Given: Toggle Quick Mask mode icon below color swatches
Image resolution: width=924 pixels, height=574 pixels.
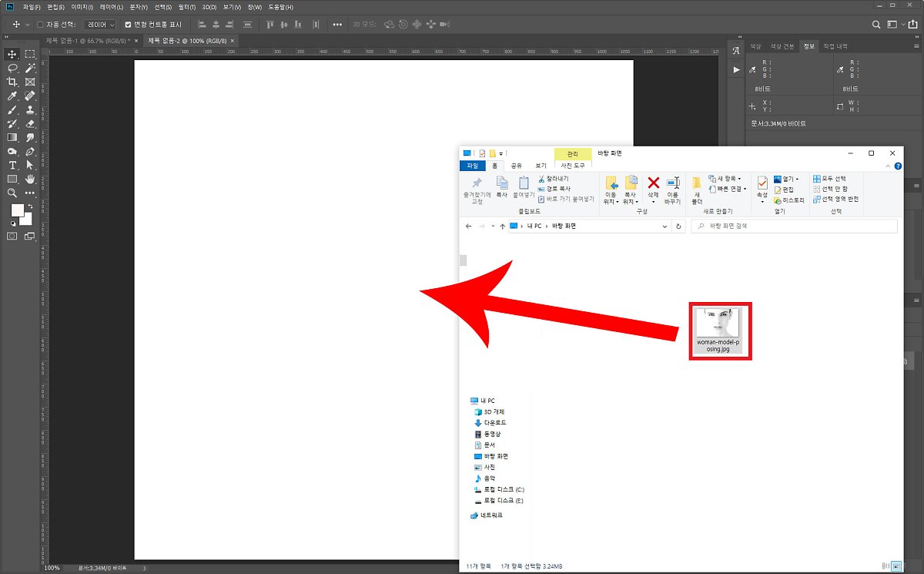Looking at the screenshot, I should pos(12,236).
